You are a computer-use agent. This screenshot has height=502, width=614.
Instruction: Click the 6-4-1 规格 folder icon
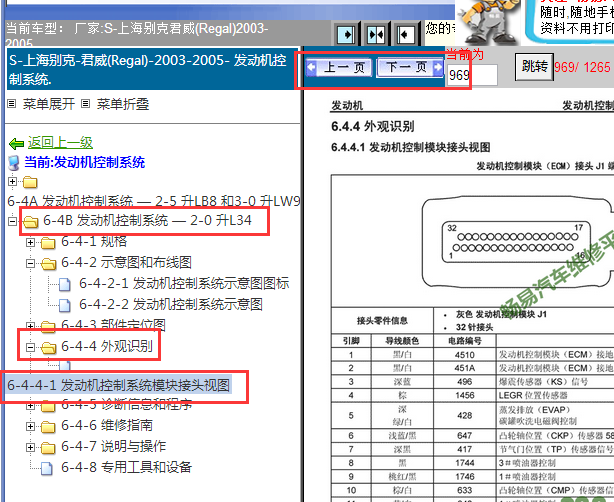tap(48, 243)
